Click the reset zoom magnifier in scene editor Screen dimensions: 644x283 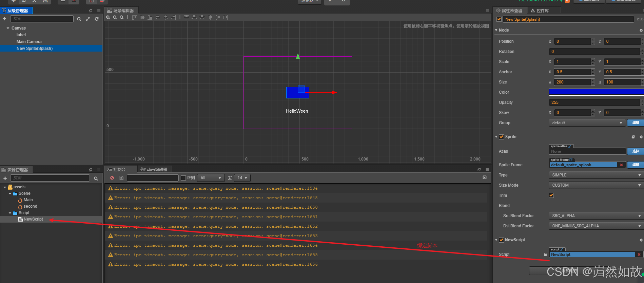122,17
